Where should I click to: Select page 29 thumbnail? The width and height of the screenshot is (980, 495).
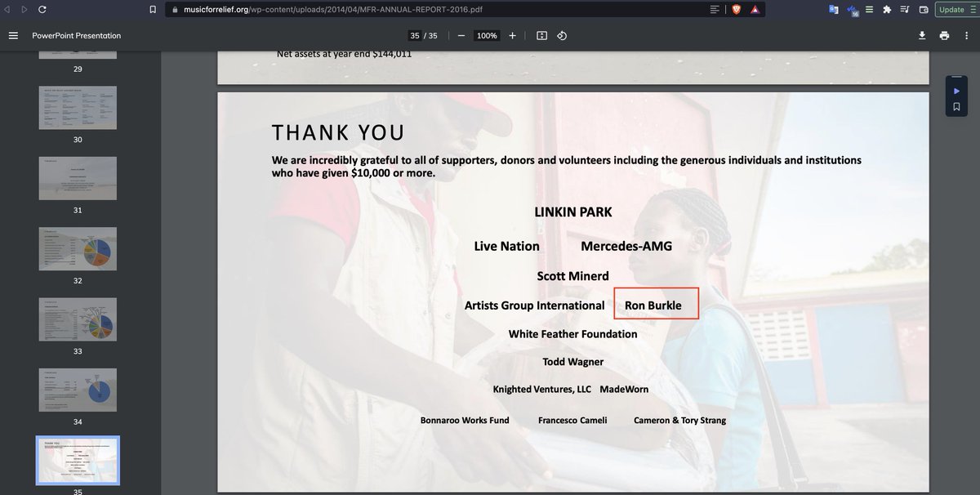point(78,53)
